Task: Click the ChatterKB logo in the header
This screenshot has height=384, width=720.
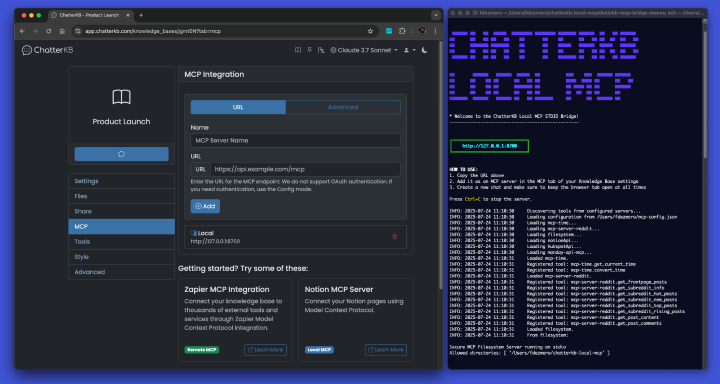Action: click(48, 50)
